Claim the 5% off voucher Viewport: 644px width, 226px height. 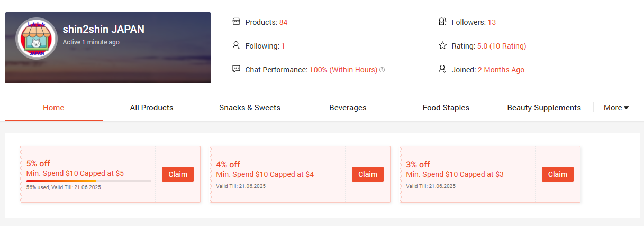coord(178,174)
